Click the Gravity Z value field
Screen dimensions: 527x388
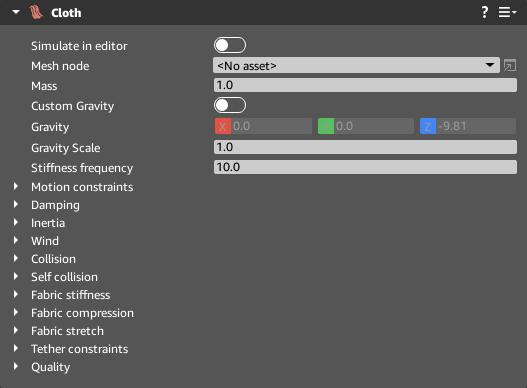coord(476,126)
